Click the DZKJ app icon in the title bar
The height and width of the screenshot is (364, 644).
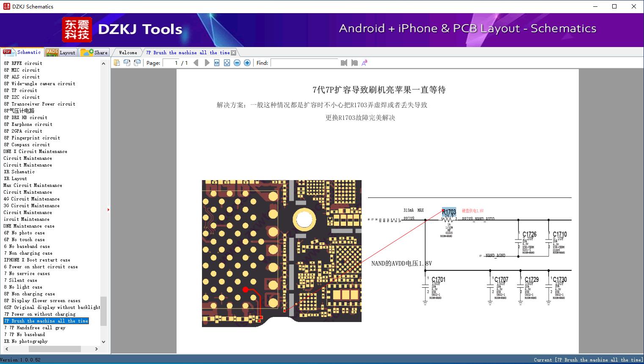point(6,6)
